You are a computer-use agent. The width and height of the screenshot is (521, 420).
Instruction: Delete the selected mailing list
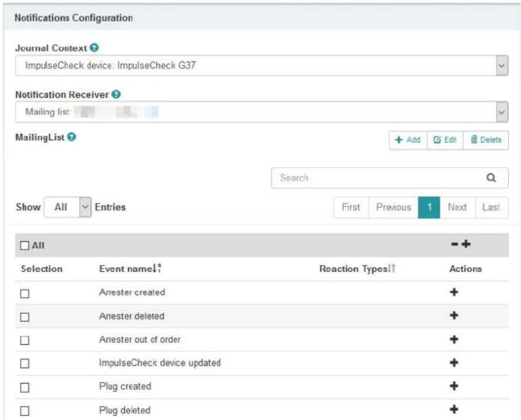click(x=486, y=140)
